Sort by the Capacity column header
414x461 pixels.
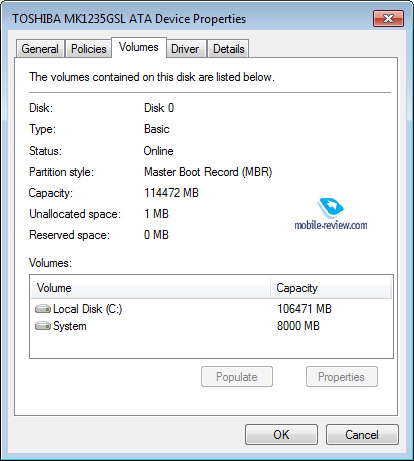(x=330, y=288)
